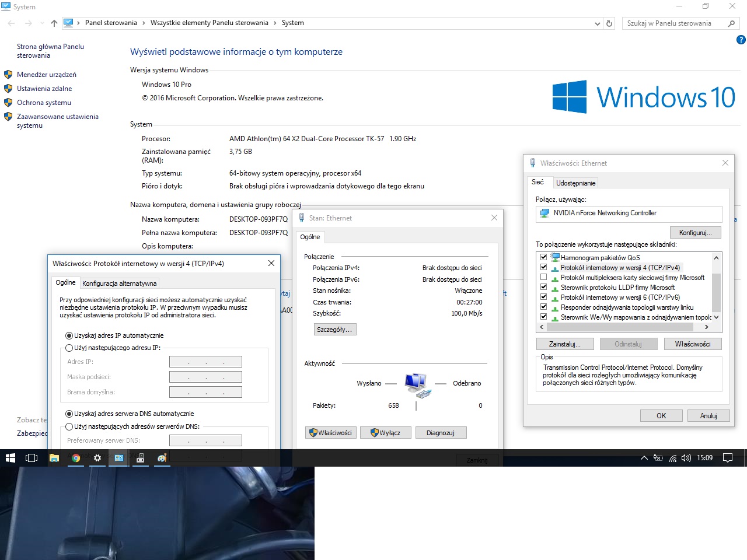Click the NVIDIA nForce adapter icon

544,213
